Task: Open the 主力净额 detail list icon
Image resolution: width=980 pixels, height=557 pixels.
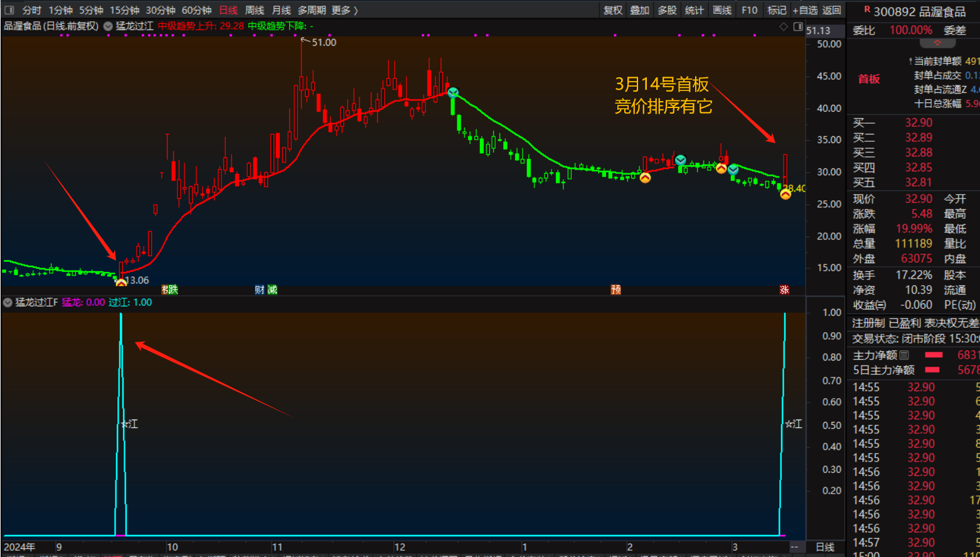Action: [904, 355]
